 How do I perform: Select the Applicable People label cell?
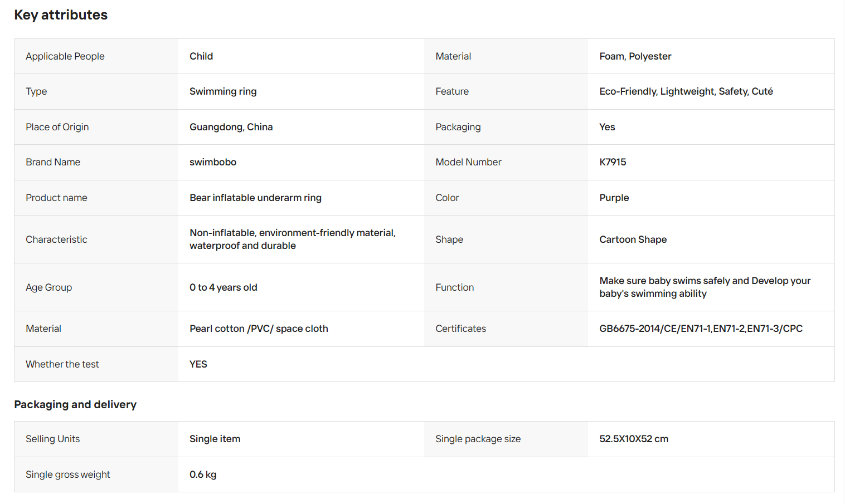pyautogui.click(x=96, y=56)
